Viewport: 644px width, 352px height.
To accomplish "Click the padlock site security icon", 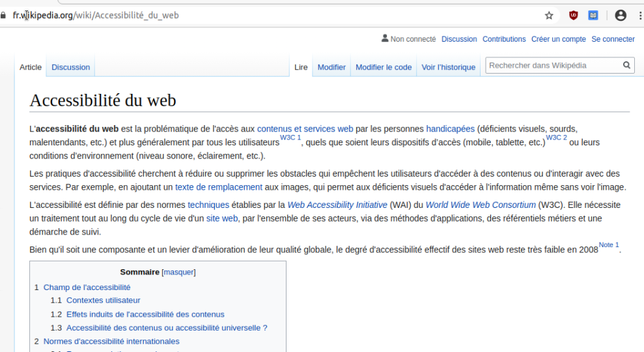I will pos(3,16).
